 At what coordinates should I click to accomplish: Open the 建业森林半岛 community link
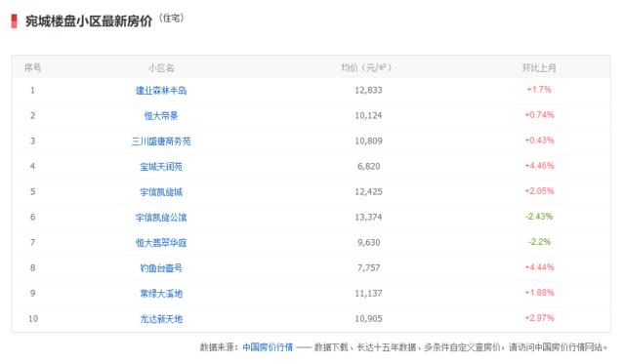(161, 91)
